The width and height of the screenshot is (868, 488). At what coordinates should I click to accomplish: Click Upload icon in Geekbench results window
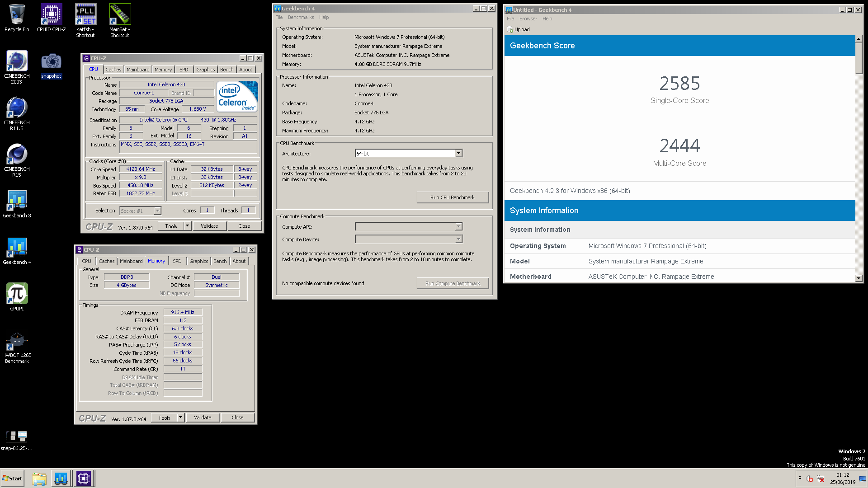click(518, 29)
